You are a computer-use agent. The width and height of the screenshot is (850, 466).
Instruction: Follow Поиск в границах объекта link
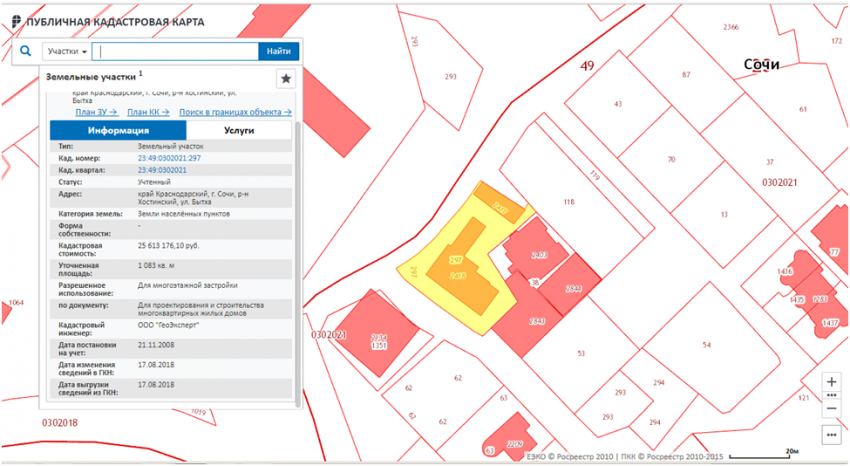click(235, 112)
